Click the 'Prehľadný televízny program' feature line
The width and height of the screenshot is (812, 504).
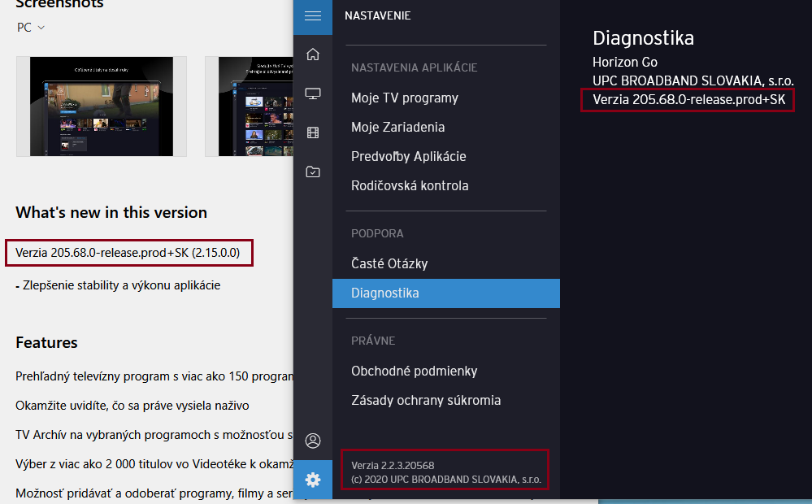pos(154,376)
